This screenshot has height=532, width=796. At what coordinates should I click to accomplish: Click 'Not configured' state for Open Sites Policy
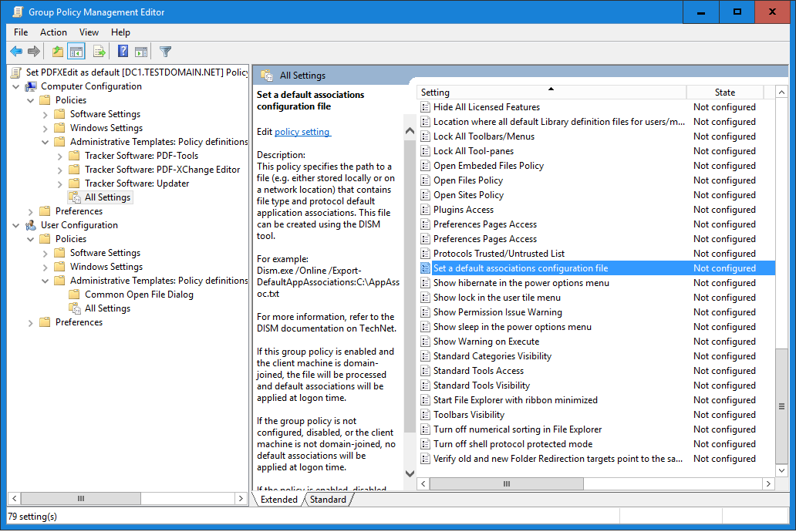coord(724,195)
